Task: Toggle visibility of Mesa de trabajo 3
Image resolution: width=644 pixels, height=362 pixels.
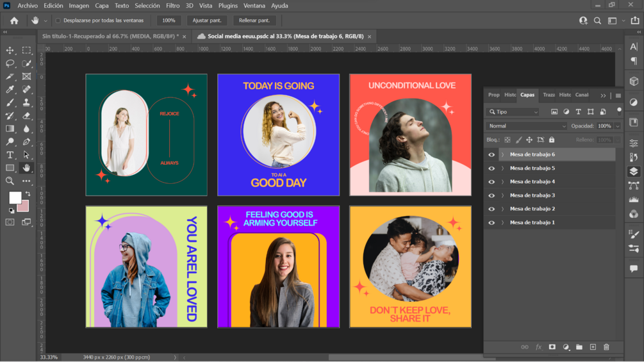Action: (491, 195)
